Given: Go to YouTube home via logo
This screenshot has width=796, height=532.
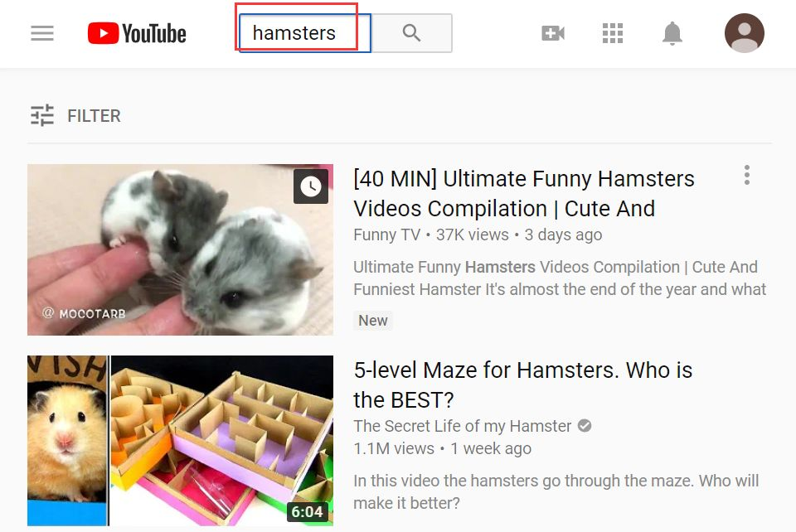Looking at the screenshot, I should tap(137, 33).
